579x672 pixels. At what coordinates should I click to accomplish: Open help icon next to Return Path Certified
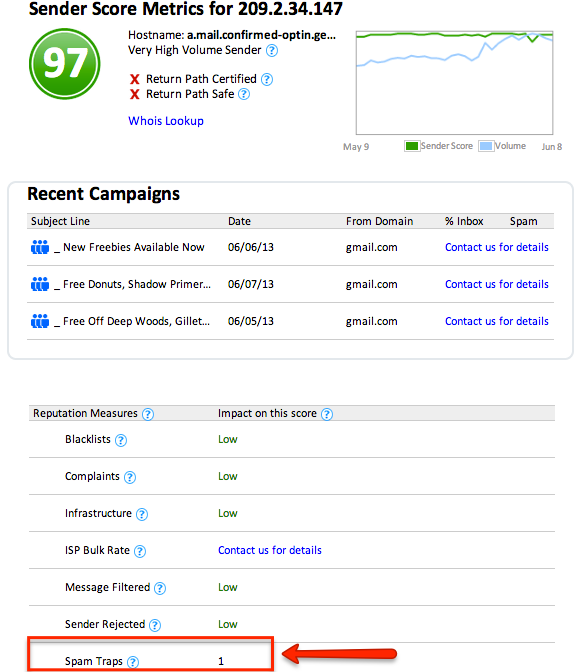[267, 79]
